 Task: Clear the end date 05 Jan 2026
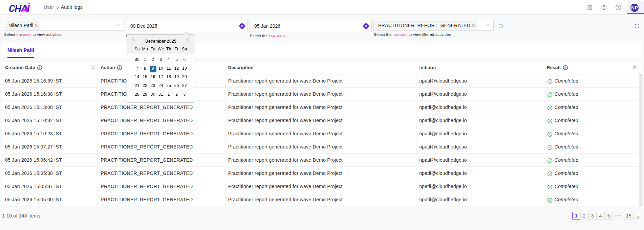[x=366, y=26]
